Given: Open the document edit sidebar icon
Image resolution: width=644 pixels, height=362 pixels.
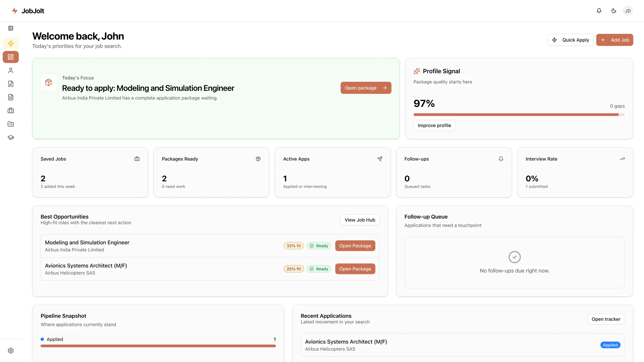Looking at the screenshot, I should [x=11, y=84].
